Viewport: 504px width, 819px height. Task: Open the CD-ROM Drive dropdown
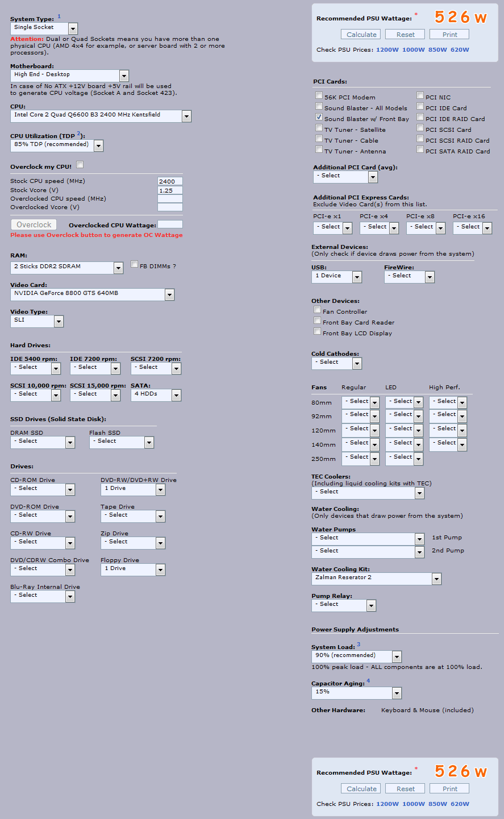click(43, 489)
